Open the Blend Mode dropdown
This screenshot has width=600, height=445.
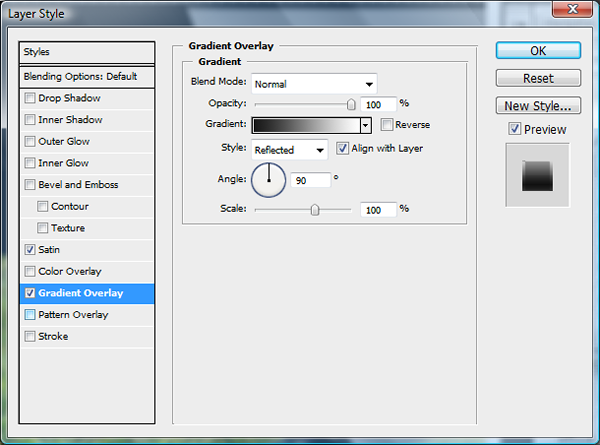tap(314, 84)
